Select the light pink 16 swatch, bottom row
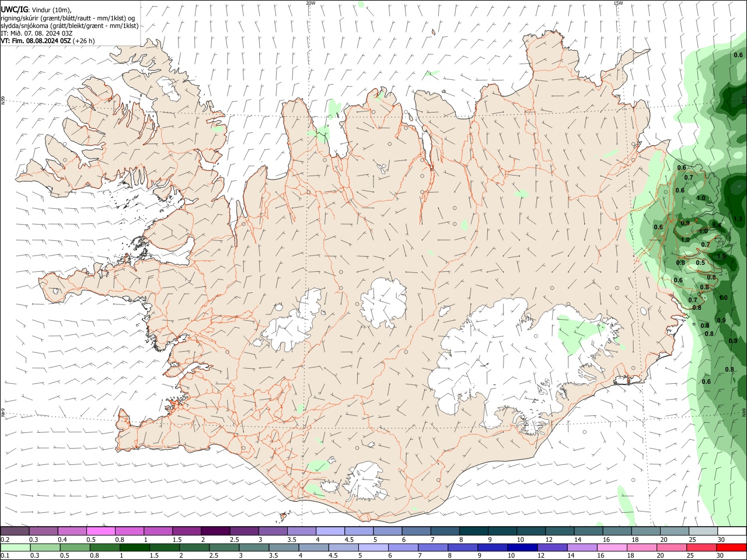Viewport: 747px width, 560px height. click(612, 548)
